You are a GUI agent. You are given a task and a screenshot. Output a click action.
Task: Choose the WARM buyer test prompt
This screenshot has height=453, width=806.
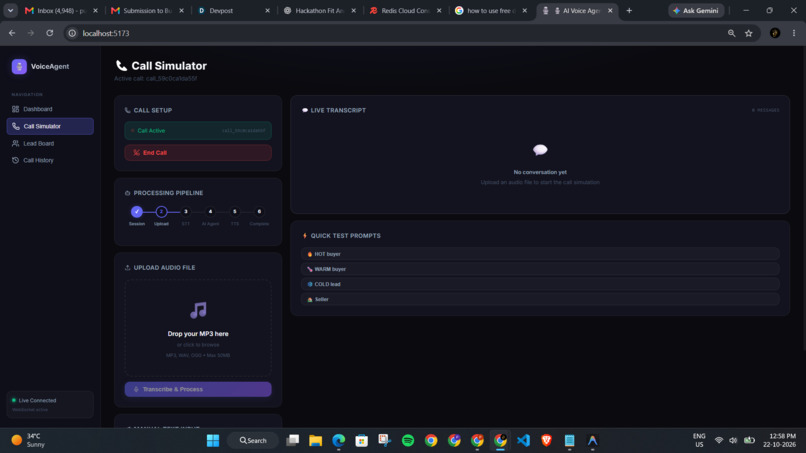point(540,269)
